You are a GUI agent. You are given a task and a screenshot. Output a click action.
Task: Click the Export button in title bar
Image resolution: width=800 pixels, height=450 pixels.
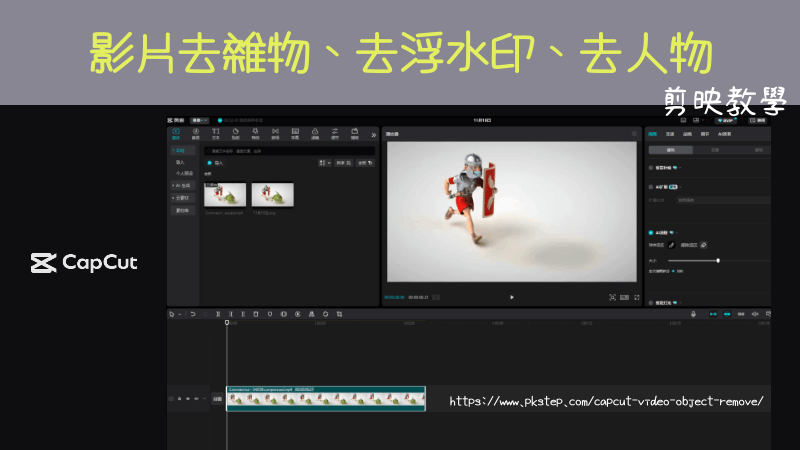[758, 120]
